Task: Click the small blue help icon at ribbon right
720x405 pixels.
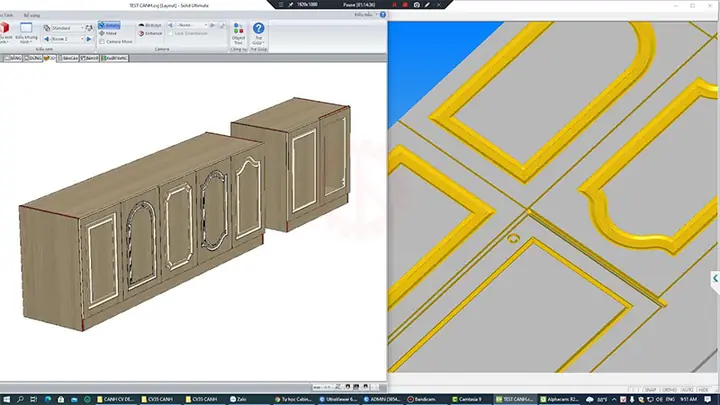Action: 383,15
